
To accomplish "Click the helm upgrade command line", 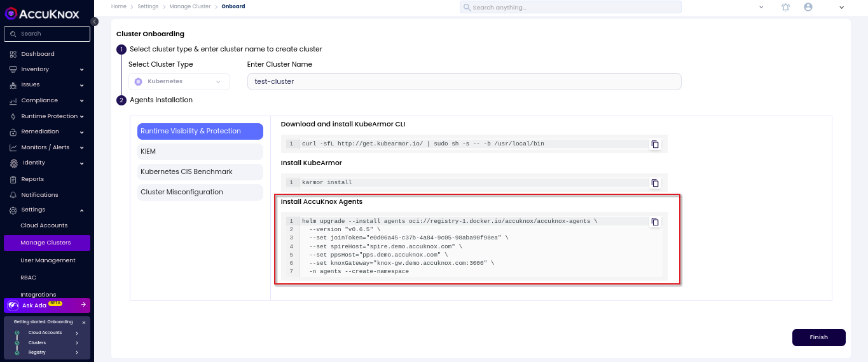I will [450, 222].
